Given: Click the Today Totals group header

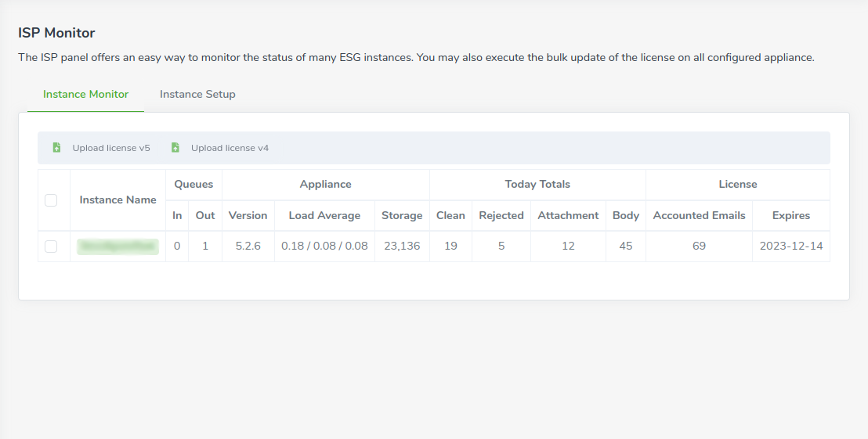Looking at the screenshot, I should [x=537, y=184].
